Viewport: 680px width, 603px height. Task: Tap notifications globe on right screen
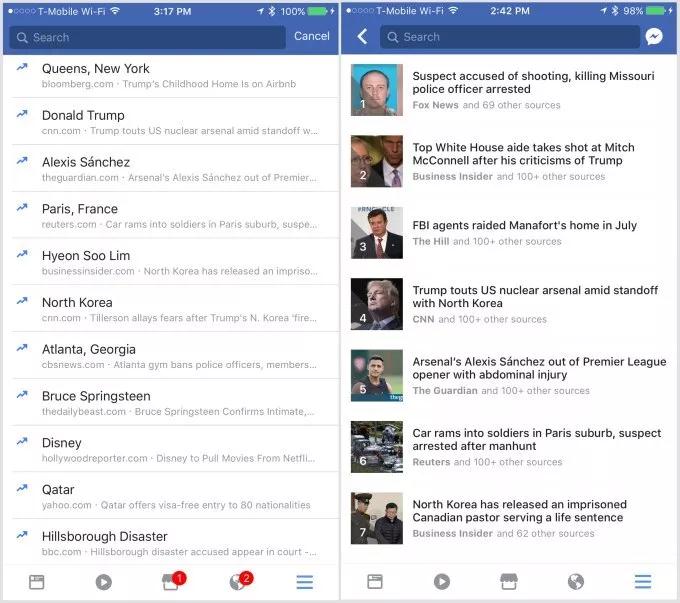[576, 582]
